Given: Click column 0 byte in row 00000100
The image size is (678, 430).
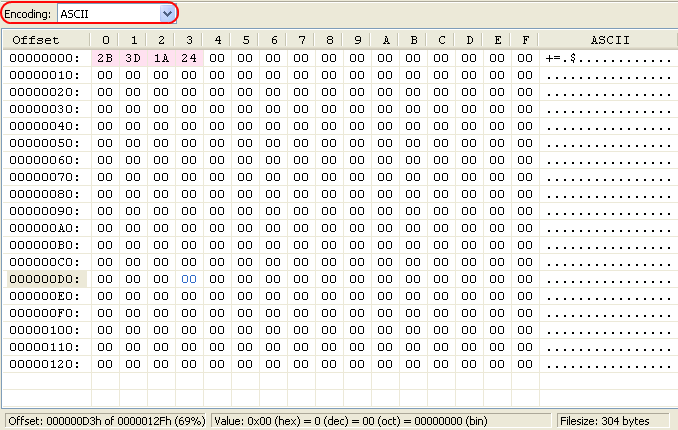Looking at the screenshot, I should point(105,330).
